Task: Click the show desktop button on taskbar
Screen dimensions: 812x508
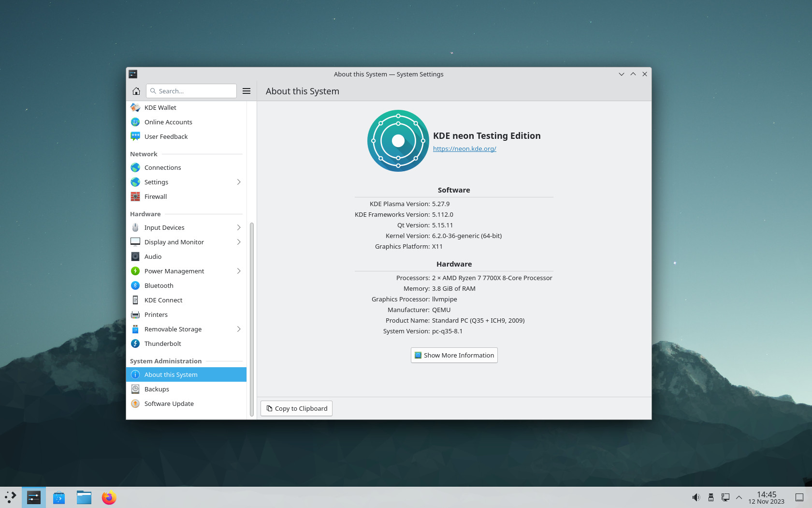Action: point(799,497)
